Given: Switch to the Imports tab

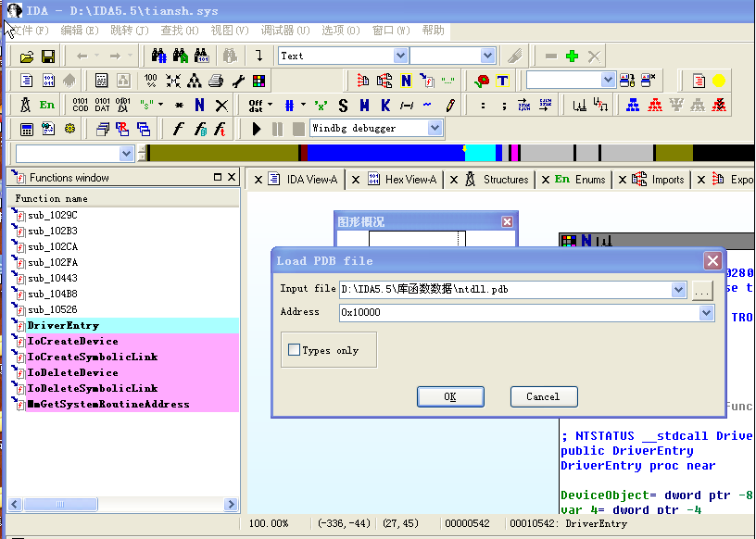Looking at the screenshot, I should click(659, 180).
